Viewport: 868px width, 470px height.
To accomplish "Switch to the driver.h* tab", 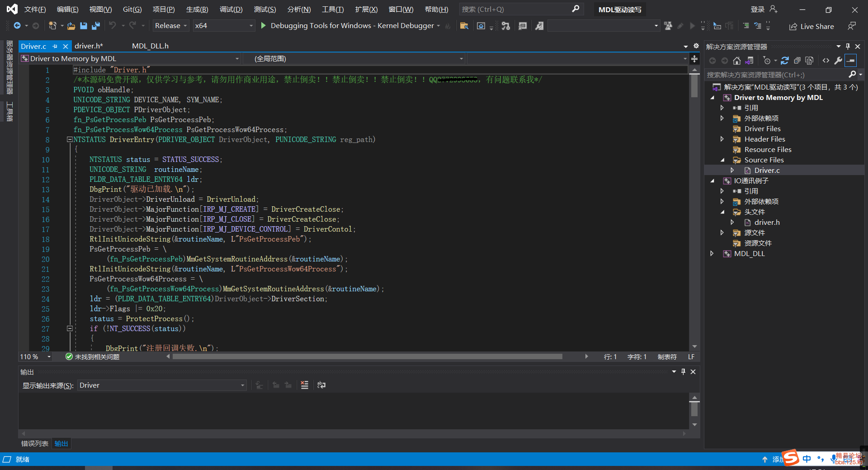I will [89, 46].
